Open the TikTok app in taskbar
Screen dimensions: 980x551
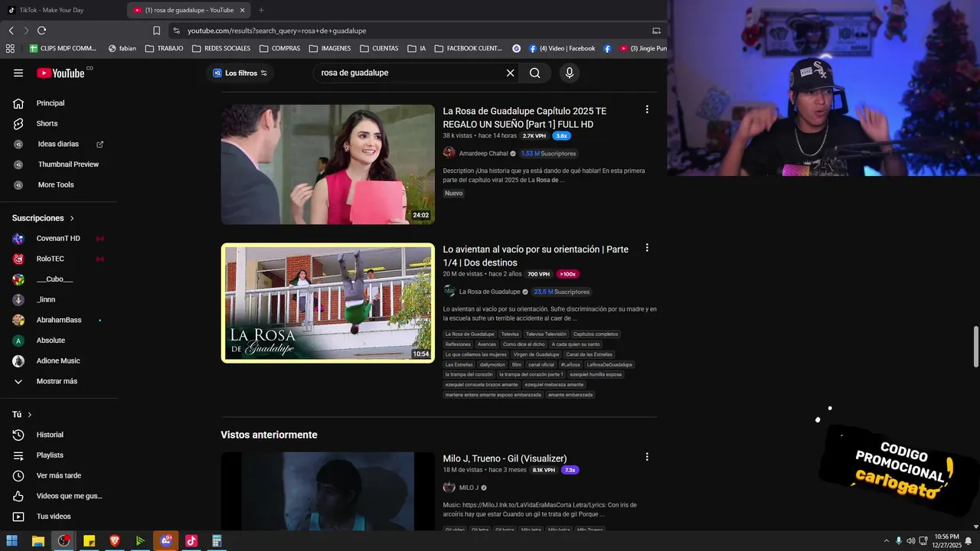click(x=191, y=541)
